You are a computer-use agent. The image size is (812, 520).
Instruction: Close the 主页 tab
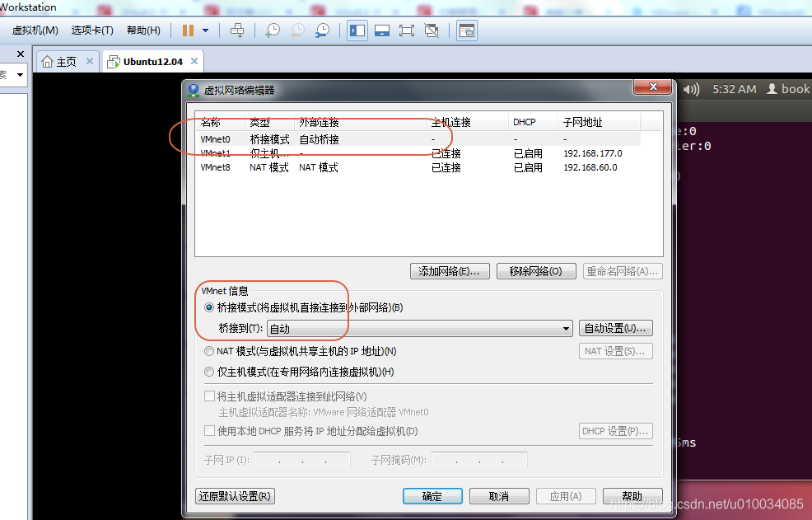(x=90, y=61)
